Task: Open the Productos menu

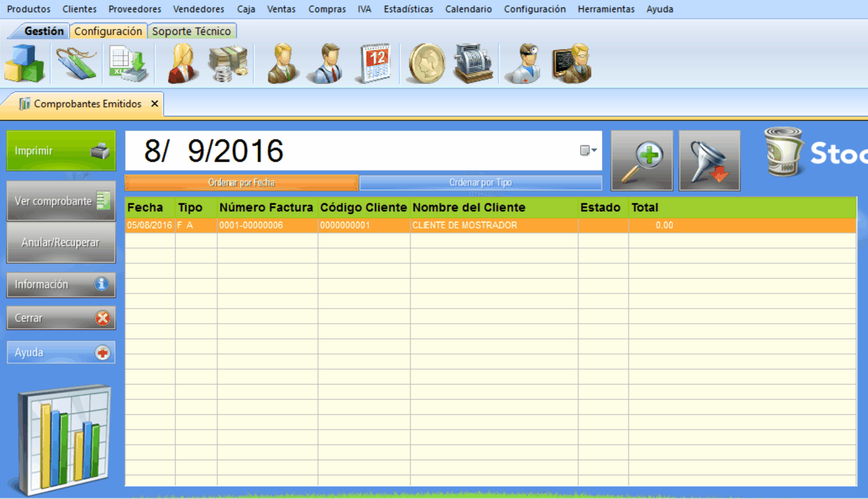Action: point(29,9)
